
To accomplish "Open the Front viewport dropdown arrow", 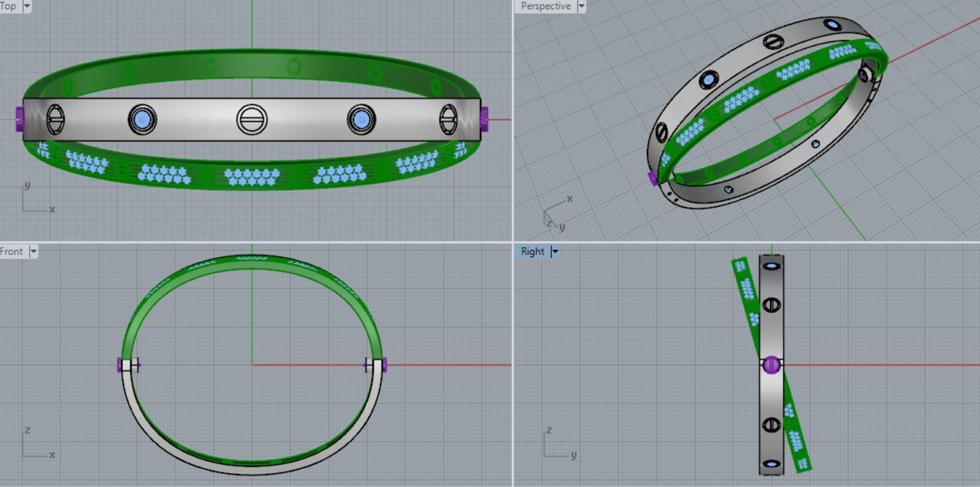I will coord(33,251).
